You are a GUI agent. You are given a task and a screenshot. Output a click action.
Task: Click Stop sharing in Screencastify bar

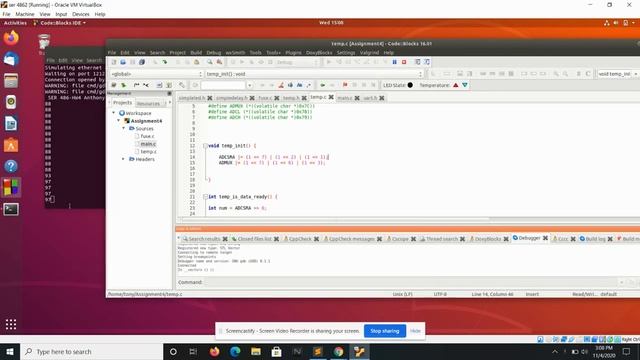(x=385, y=331)
